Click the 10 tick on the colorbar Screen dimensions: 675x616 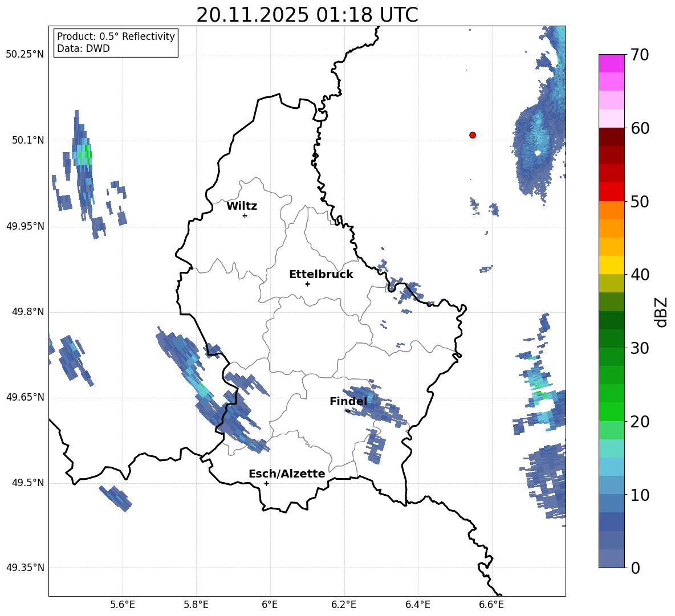(x=640, y=495)
